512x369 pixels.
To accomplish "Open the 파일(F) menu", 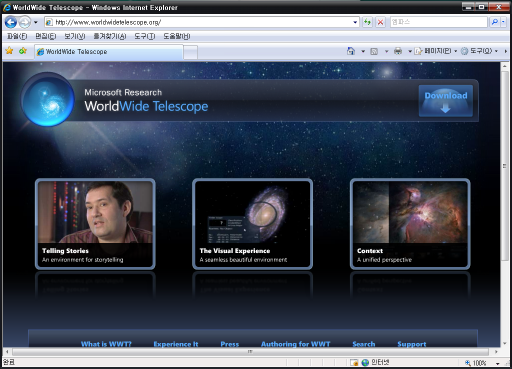I will tap(17, 36).
